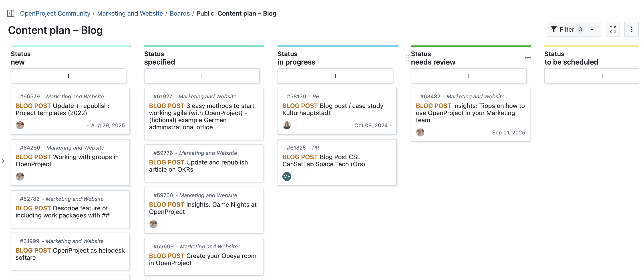Grab the needs review column drag handle
The height and width of the screenshot is (280, 644).
407,58
